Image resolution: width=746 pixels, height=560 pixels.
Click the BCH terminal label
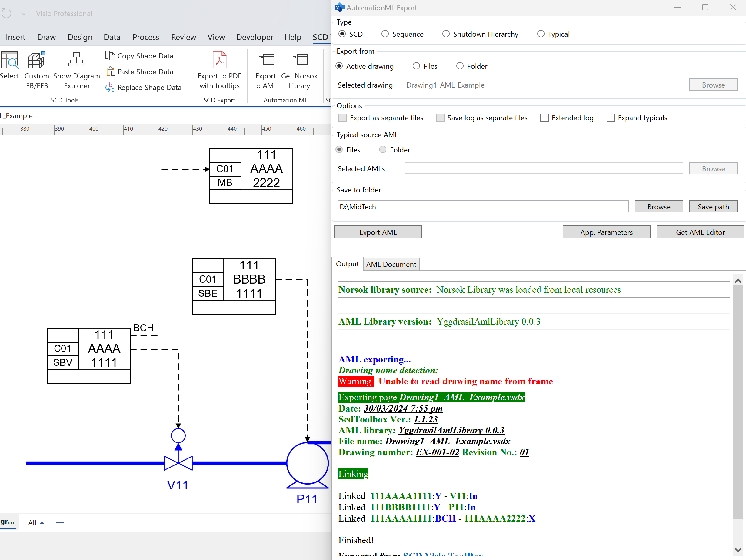pyautogui.click(x=143, y=328)
